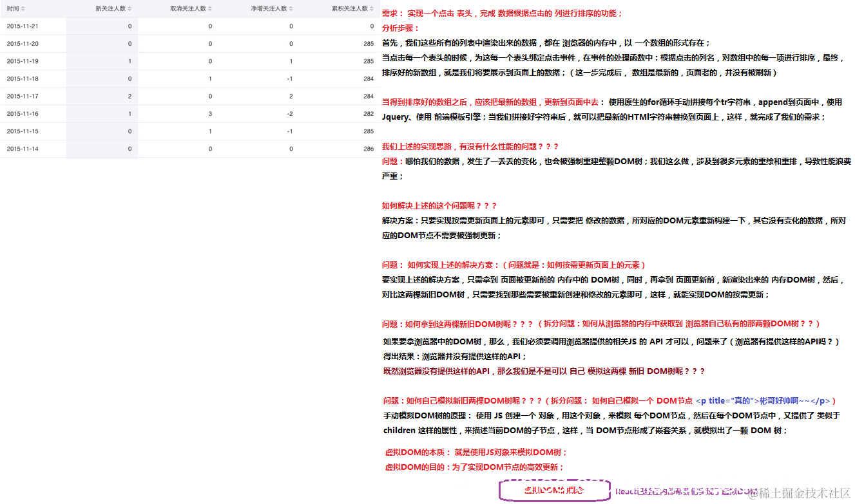This screenshot has width=855, height=504.
Task: Click the red line starting with 既然浏览器没有提供这样的API
Action: click(544, 371)
